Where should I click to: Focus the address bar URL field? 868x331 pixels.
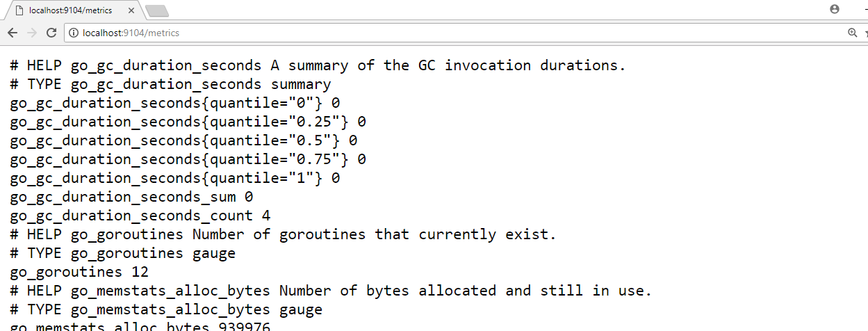point(417,33)
